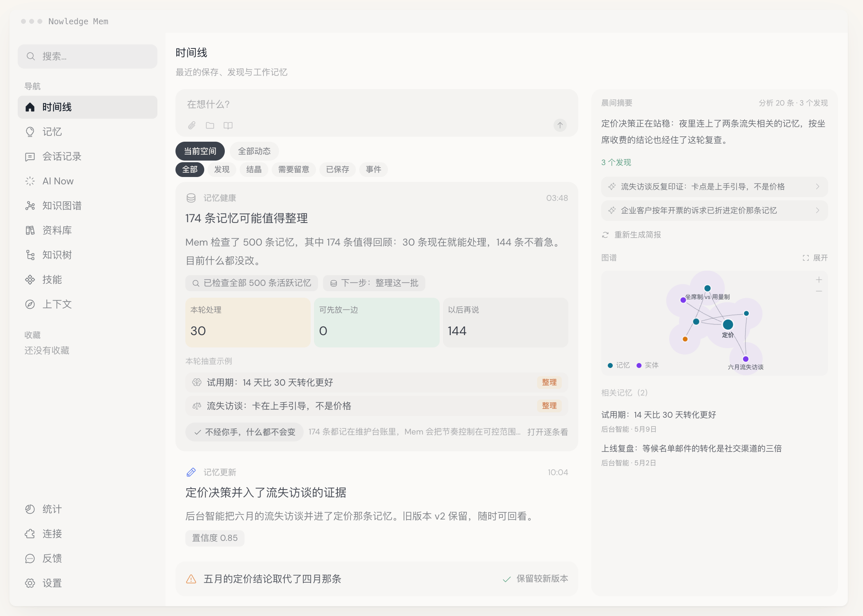The width and height of the screenshot is (863, 616).
Task: Open 连接 connections puzzle icon
Action: click(87, 534)
